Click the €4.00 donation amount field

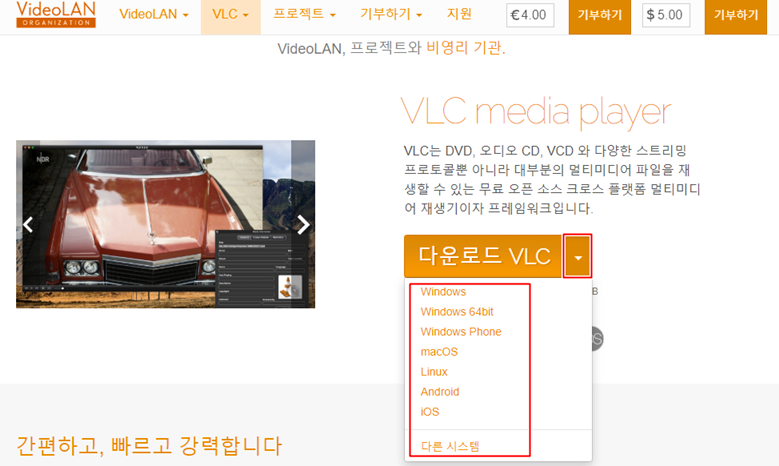[530, 15]
